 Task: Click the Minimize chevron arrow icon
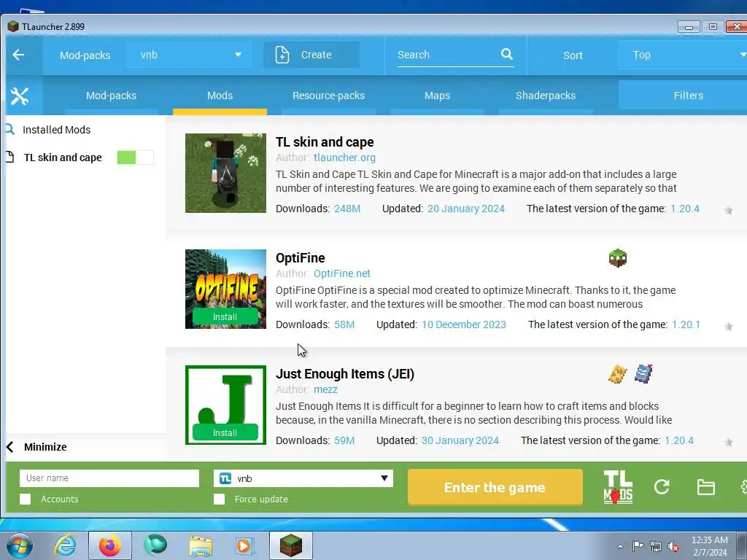tap(10, 447)
